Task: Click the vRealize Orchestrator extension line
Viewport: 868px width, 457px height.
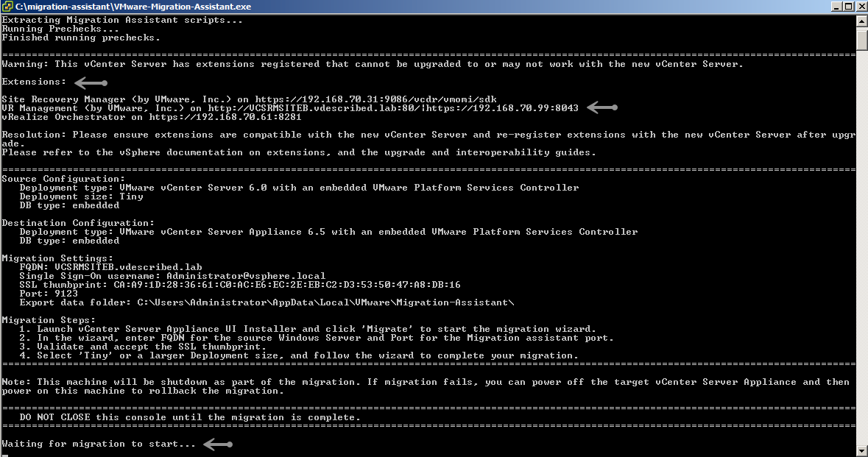Action: [x=152, y=117]
